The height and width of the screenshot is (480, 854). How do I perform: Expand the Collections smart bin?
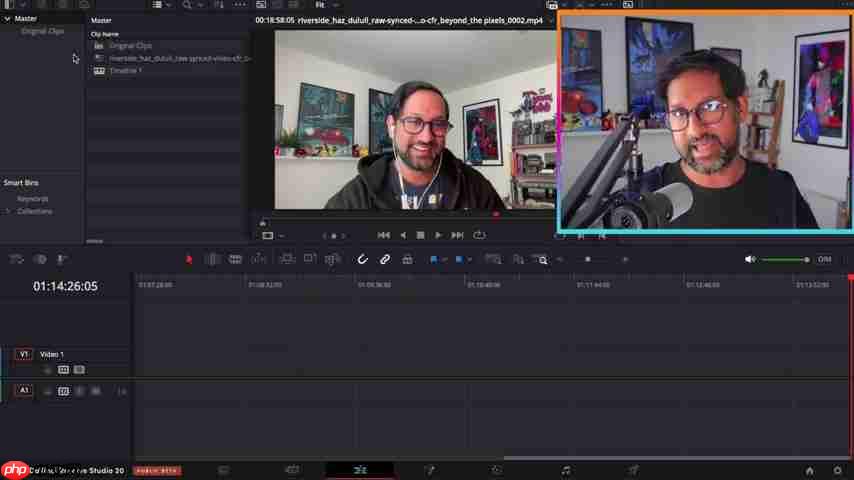coord(8,211)
